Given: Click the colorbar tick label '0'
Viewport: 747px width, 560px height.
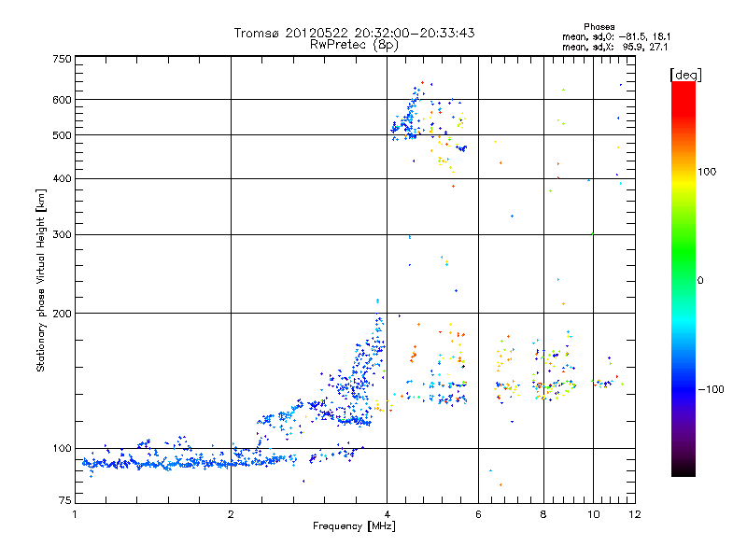Looking at the screenshot, I should point(700,281).
